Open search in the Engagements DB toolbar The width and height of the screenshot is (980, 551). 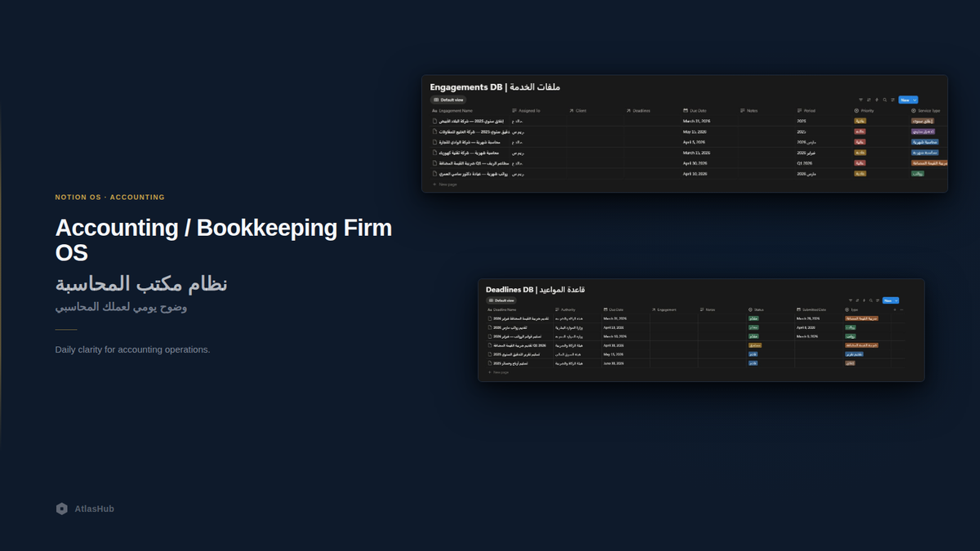pos(884,100)
